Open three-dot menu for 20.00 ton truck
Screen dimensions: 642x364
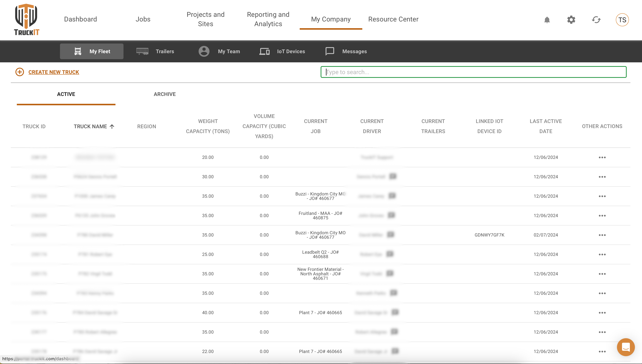point(602,157)
